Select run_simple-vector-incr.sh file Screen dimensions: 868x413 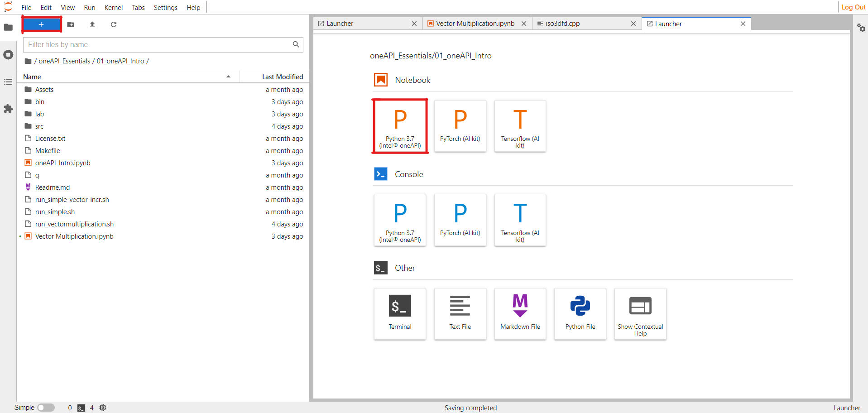point(163,200)
